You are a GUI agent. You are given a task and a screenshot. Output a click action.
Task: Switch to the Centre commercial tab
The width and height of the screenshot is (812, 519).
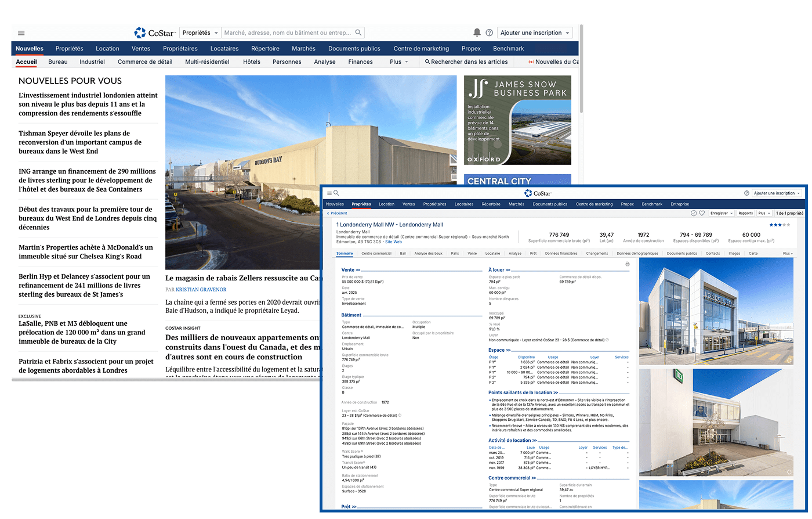click(x=376, y=253)
